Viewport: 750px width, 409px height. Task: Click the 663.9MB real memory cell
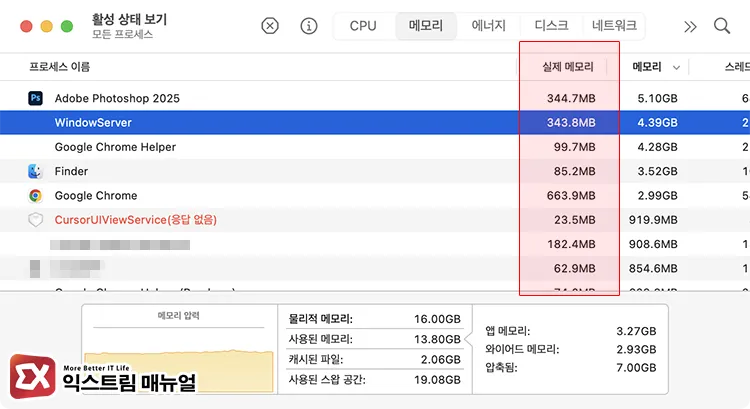(x=571, y=196)
